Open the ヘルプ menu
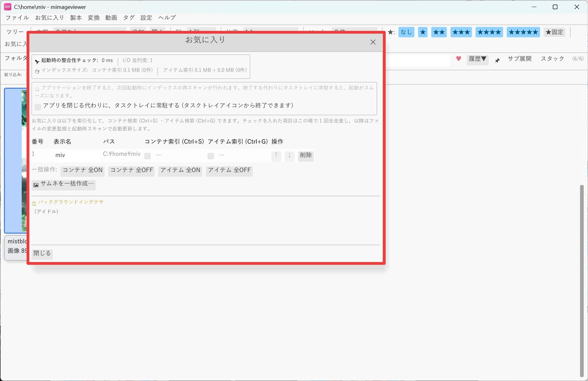The height and width of the screenshot is (381, 588). pyautogui.click(x=167, y=18)
